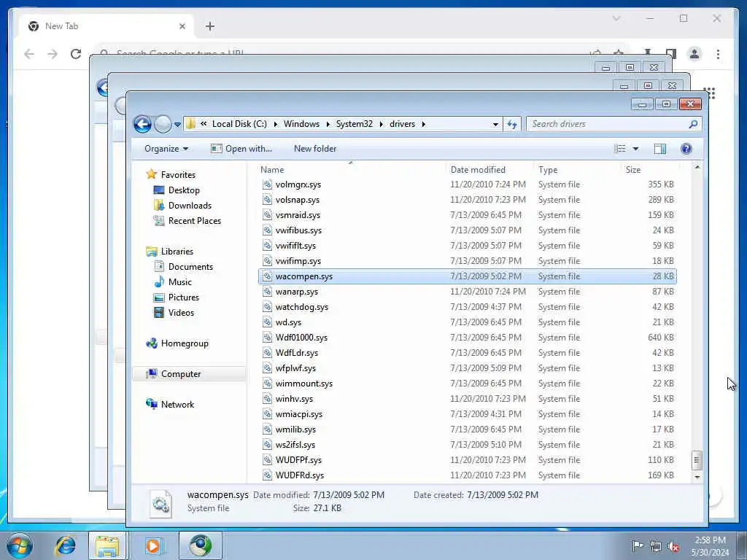
Task: Select file wd.sys
Action: (x=288, y=322)
